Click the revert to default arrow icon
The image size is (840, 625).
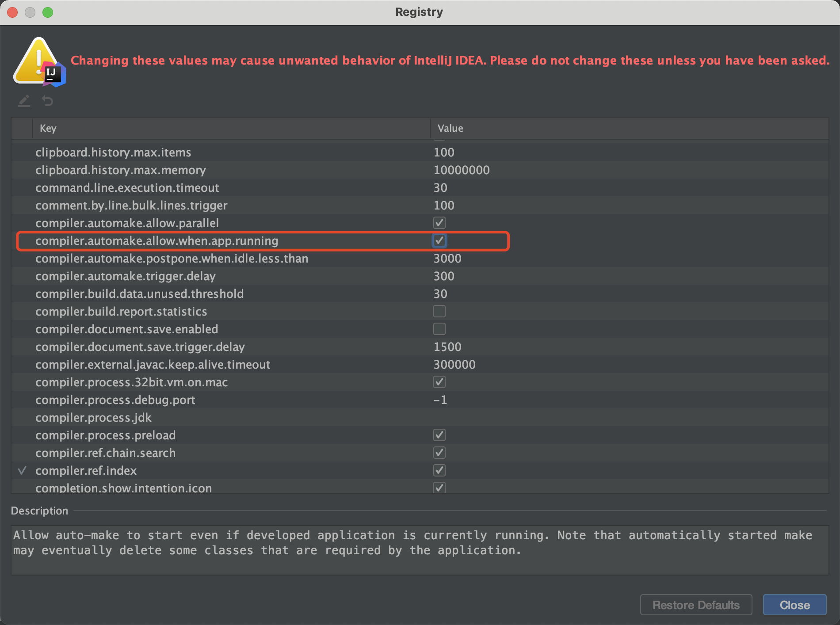47,101
